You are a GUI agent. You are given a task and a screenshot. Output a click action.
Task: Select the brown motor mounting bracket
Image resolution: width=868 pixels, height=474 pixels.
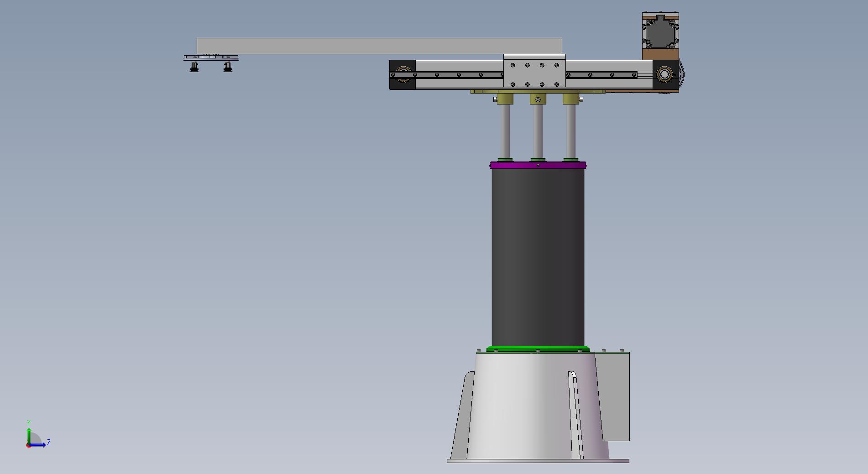[x=660, y=54]
